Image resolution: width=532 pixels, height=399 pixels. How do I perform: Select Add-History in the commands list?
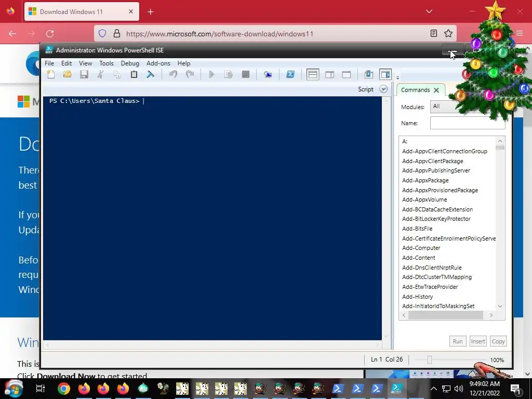click(x=418, y=297)
